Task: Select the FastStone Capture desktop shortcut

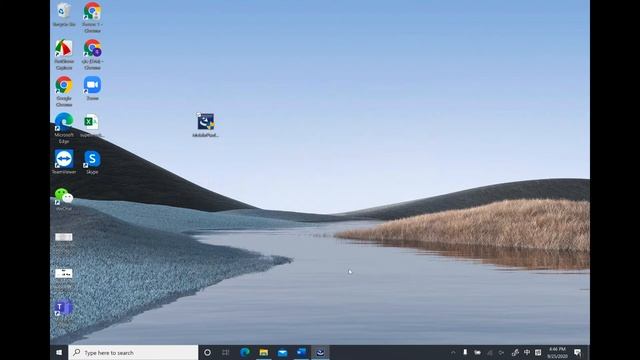Action: coord(64,55)
